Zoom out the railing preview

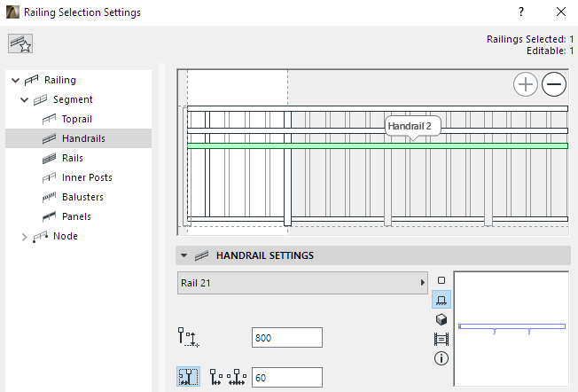[x=554, y=84]
